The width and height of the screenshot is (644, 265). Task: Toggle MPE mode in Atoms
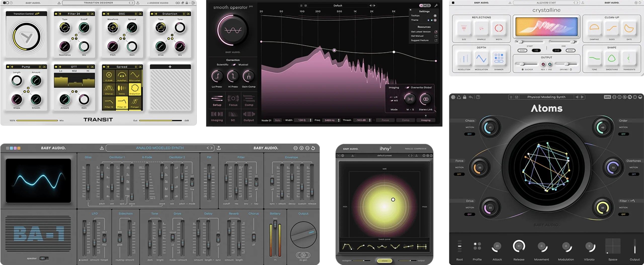(607, 97)
